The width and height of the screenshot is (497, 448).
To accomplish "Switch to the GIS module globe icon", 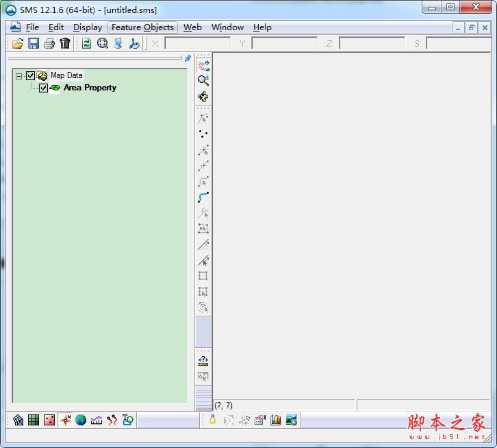I will pos(81,420).
